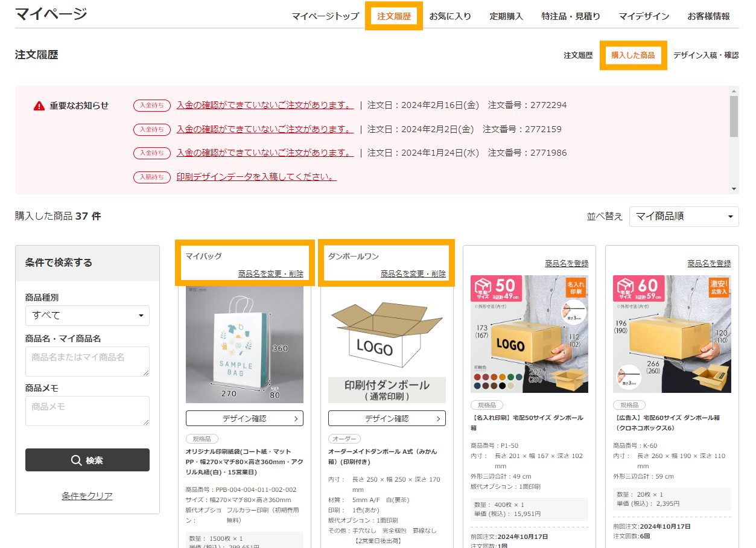Click デザイン確認 button under 印刷付ダンボール

pyautogui.click(x=387, y=418)
